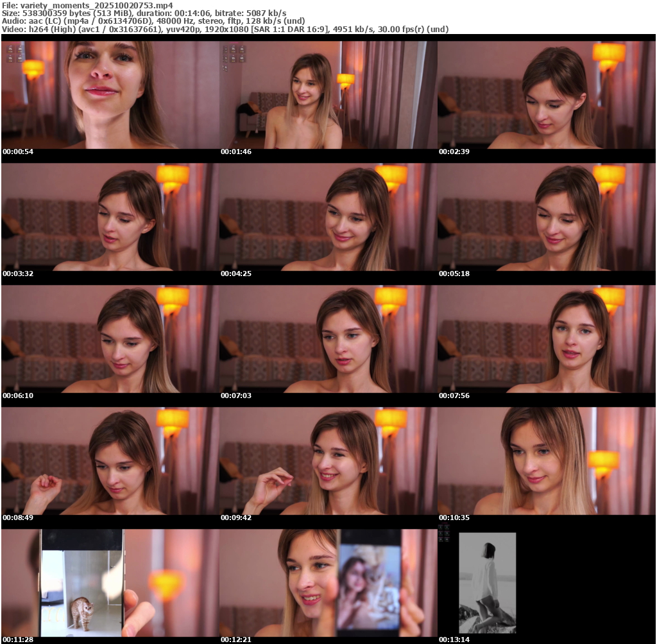The height and width of the screenshot is (644, 657).
Task: Select the thumbnail at timestamp 00:02:39
Action: click(x=546, y=95)
